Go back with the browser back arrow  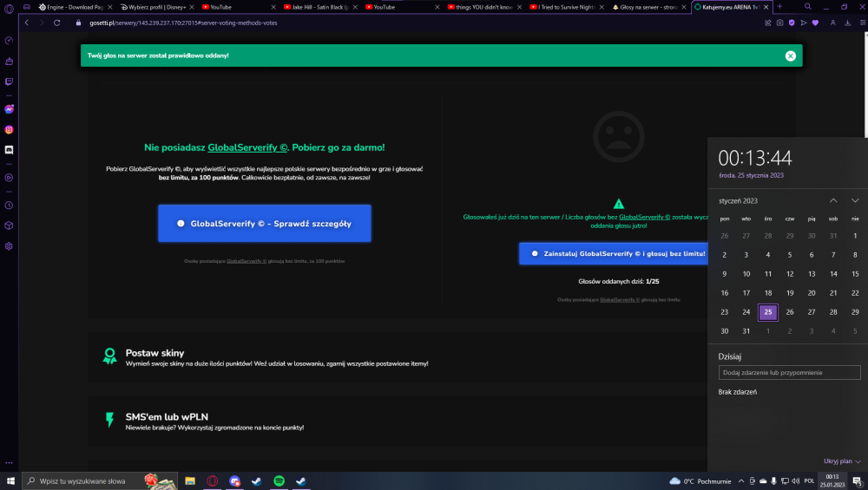click(27, 23)
